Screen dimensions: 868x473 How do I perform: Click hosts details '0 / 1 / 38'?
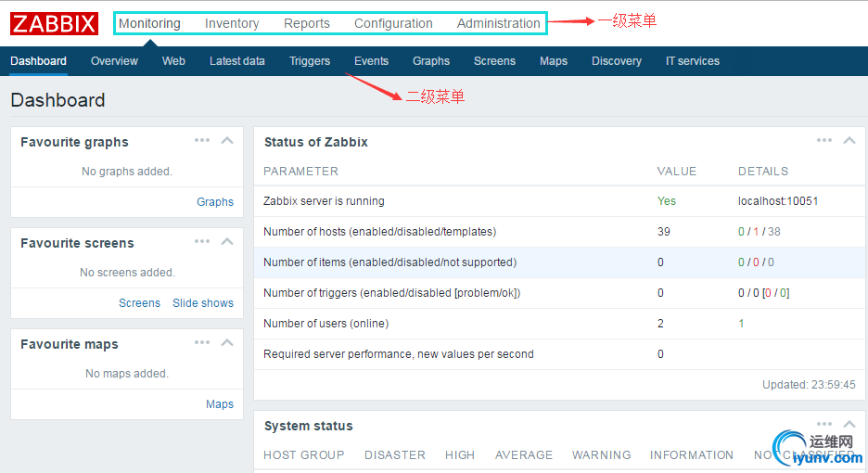pyautogui.click(x=759, y=232)
